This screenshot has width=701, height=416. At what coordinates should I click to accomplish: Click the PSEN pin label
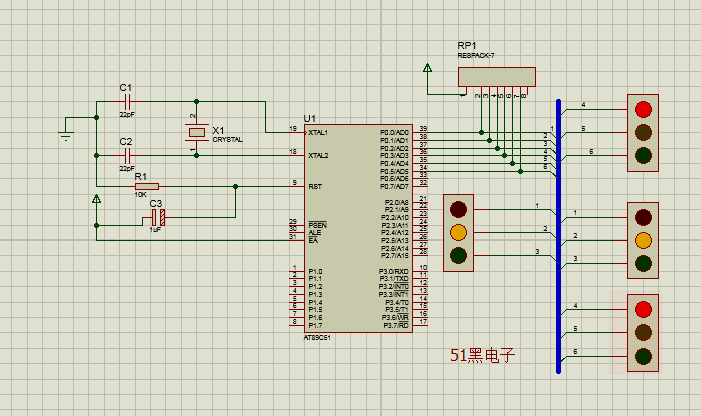[317, 225]
